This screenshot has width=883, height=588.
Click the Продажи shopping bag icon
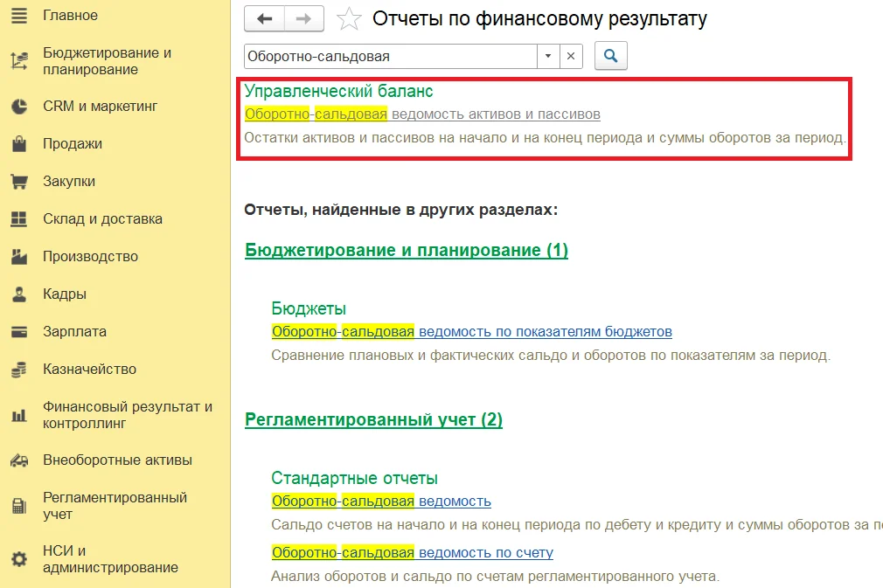[18, 144]
